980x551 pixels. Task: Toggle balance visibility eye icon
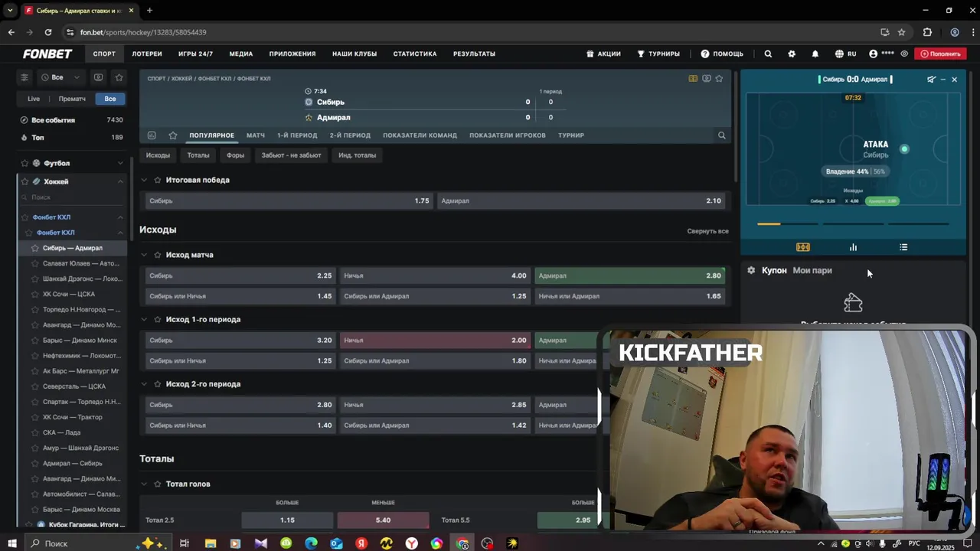tap(904, 54)
